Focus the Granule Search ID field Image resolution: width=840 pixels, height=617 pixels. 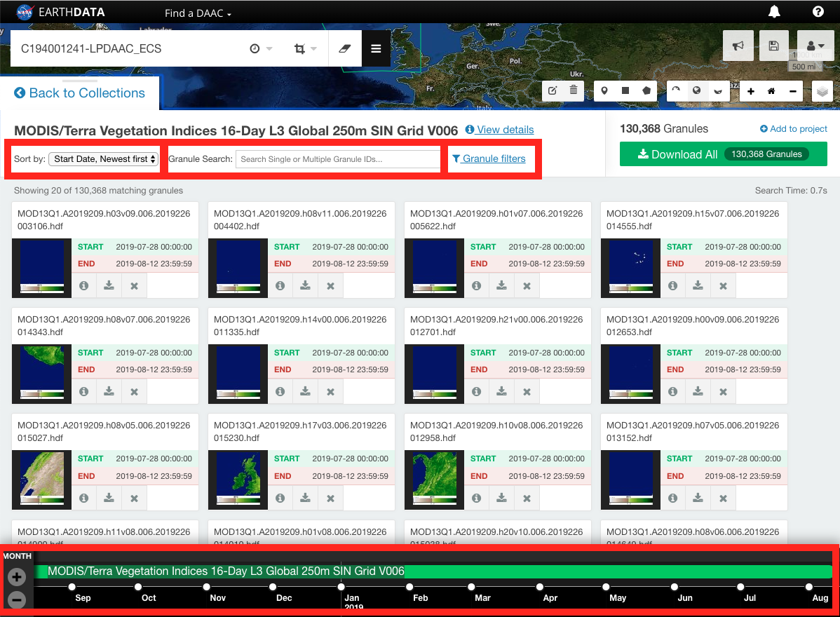338,159
